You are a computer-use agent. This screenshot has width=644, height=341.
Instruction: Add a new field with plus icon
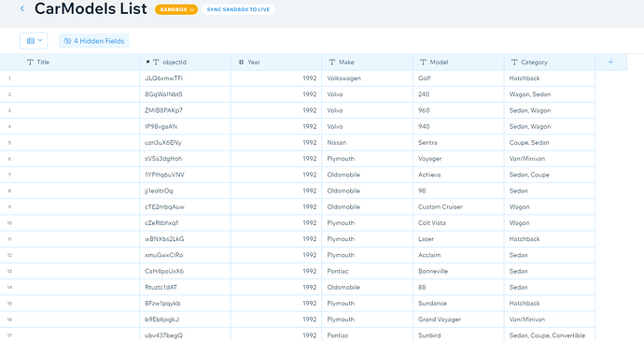[610, 62]
